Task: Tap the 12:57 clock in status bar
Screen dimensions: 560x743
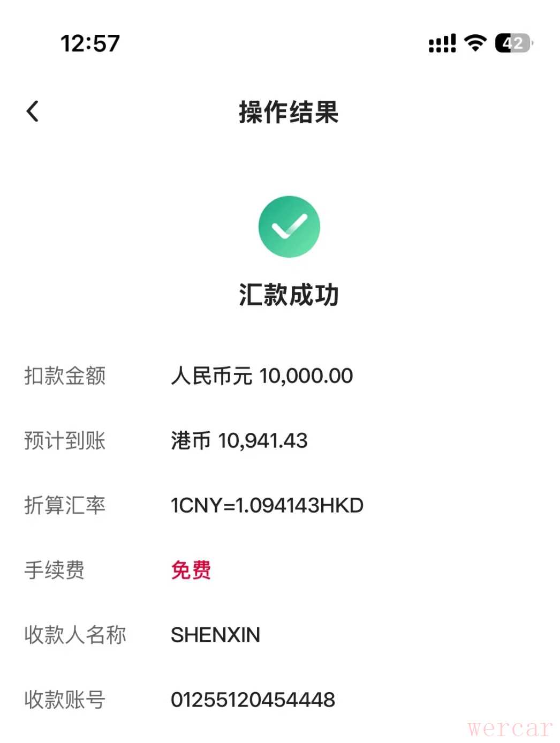Action: [90, 43]
